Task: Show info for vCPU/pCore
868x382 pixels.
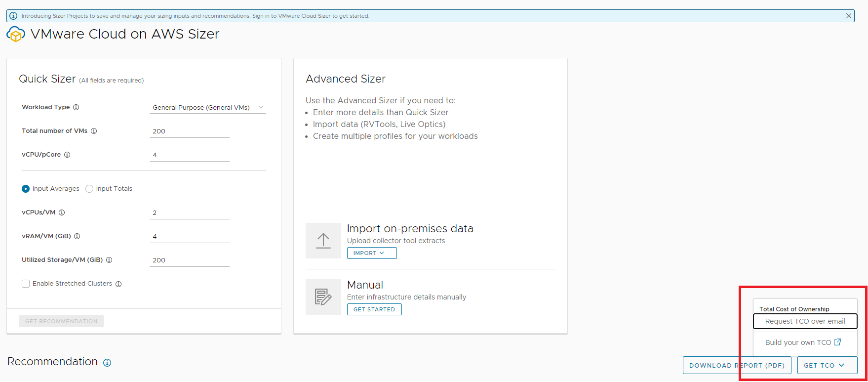Action: [67, 155]
